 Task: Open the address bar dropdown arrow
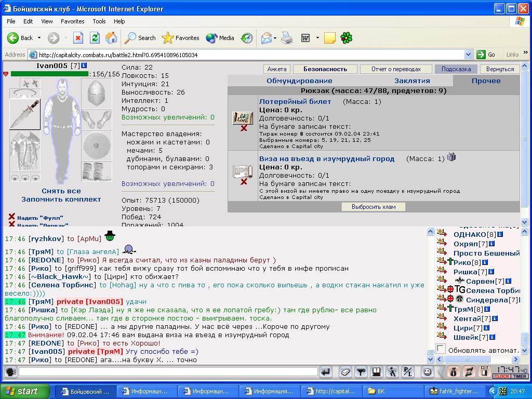(468, 55)
